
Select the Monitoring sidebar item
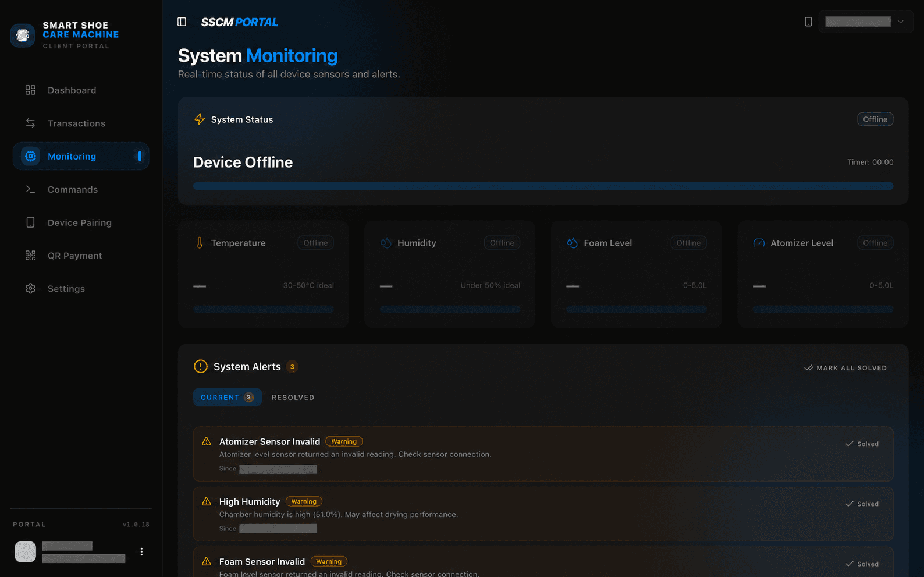point(81,156)
